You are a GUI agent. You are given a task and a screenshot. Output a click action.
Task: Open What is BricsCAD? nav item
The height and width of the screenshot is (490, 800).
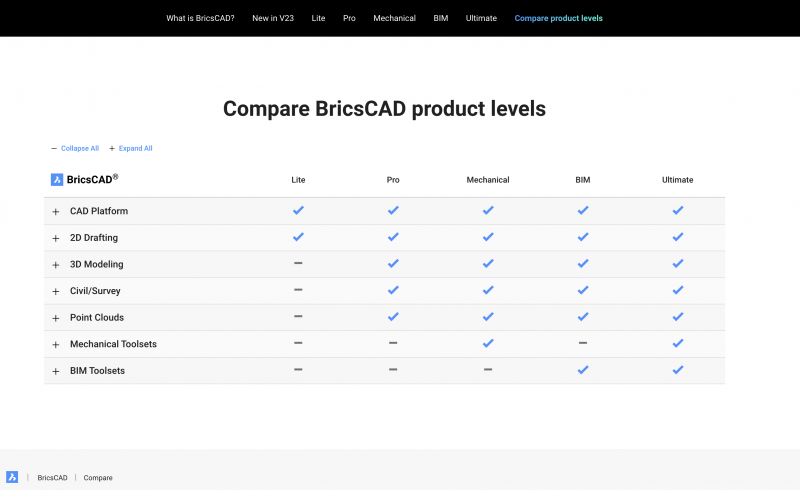point(201,18)
